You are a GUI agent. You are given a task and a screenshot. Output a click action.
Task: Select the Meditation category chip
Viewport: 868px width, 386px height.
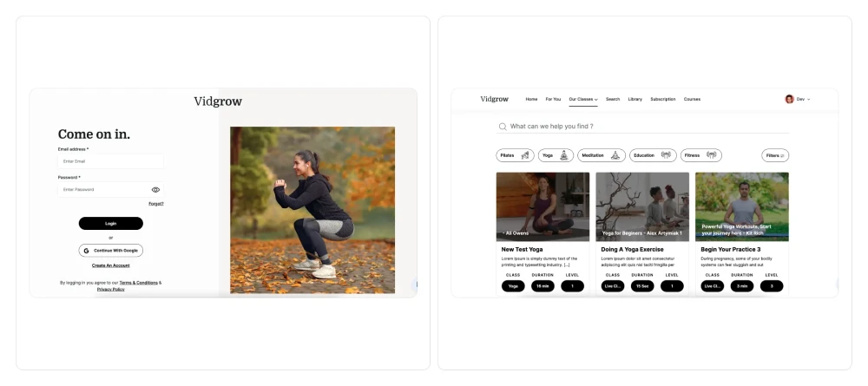pyautogui.click(x=602, y=155)
